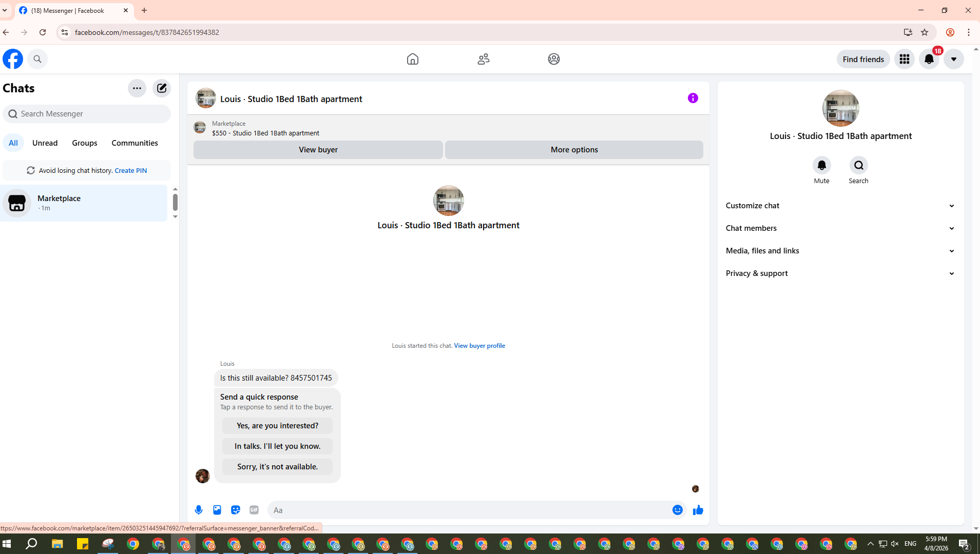The height and width of the screenshot is (554, 980).
Task: Click the message input field Aa
Action: (469, 510)
